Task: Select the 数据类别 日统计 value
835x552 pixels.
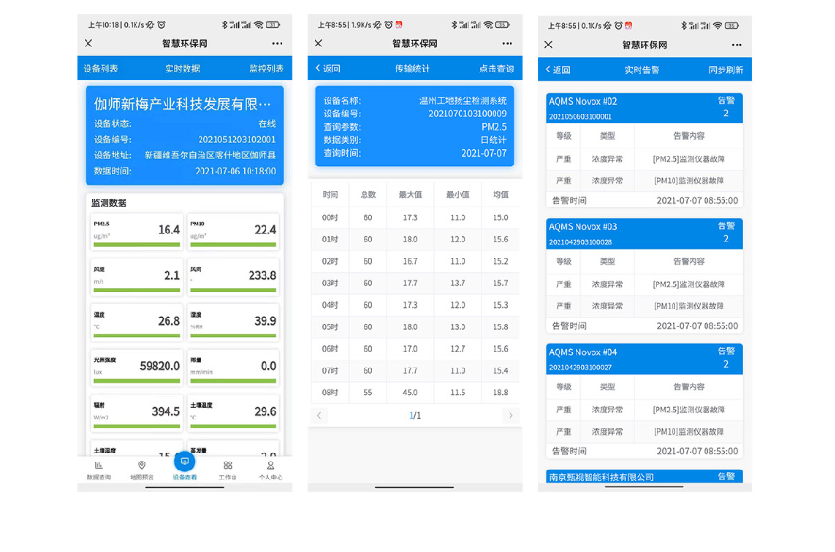Action: pos(494,140)
